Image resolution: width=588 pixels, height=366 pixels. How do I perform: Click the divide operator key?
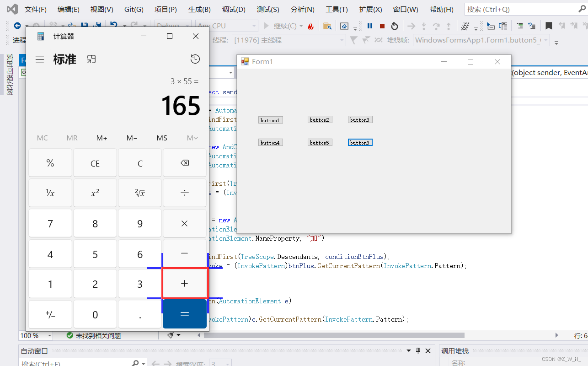point(185,193)
